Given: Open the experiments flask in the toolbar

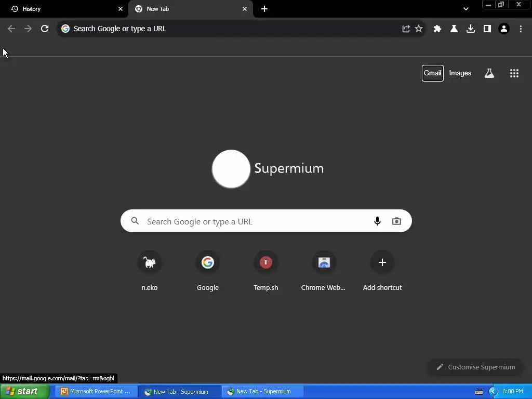Looking at the screenshot, I should (454, 29).
